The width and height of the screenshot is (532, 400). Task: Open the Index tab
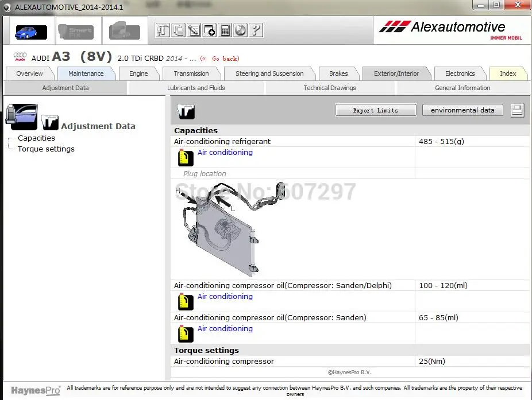click(x=508, y=73)
